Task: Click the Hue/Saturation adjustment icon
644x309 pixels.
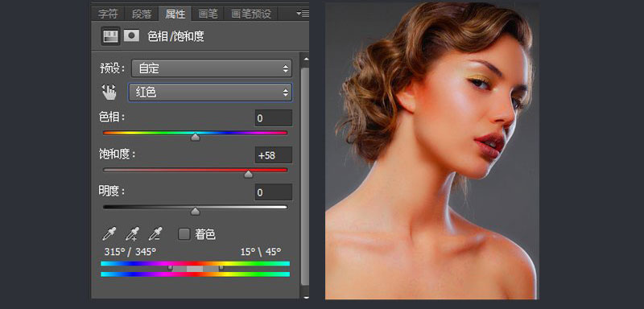Action: (x=110, y=36)
